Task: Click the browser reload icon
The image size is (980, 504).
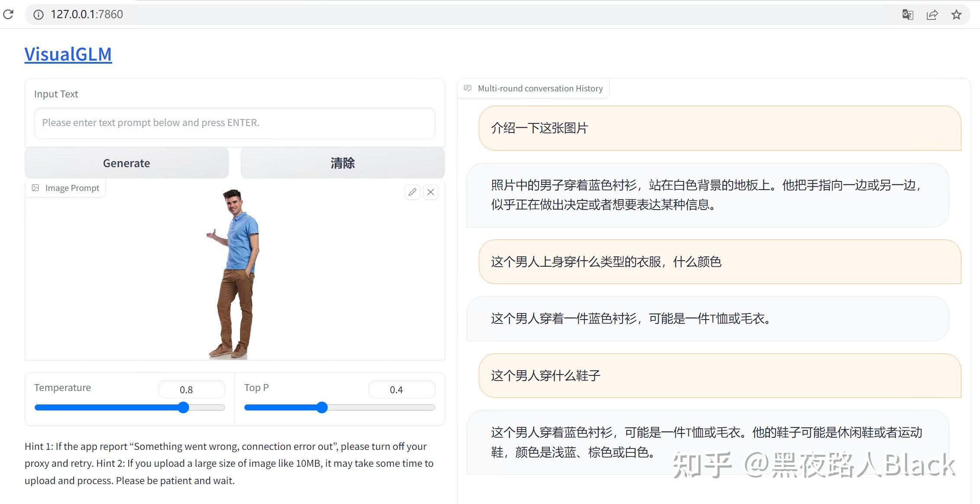Action: tap(8, 14)
